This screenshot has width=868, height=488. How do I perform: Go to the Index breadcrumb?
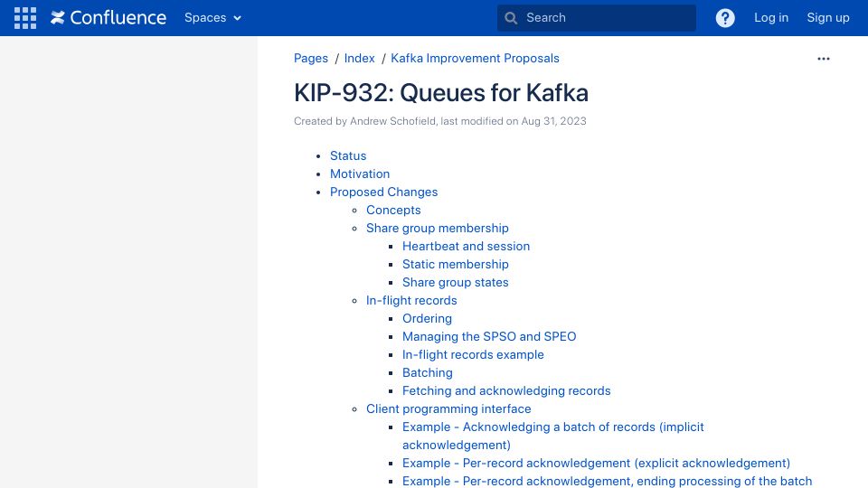click(359, 58)
